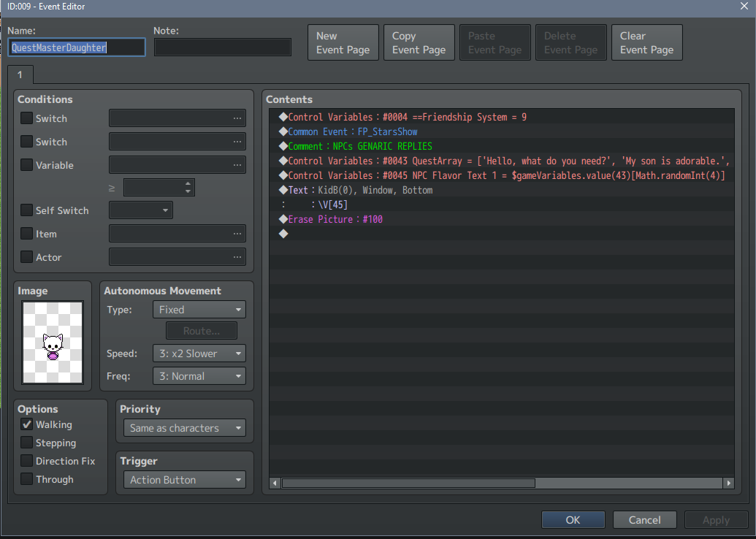The width and height of the screenshot is (756, 539).
Task: Open the Trigger Action Button dropdown
Action: (184, 481)
